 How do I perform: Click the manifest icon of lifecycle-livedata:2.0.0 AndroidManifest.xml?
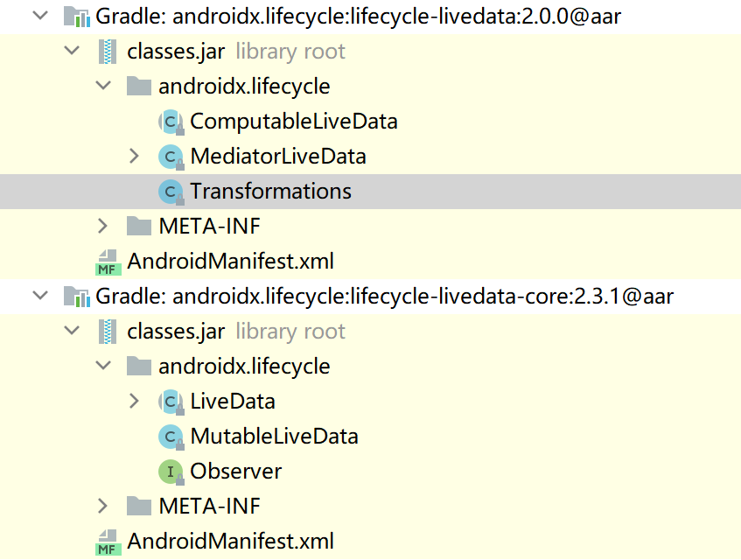click(x=108, y=262)
